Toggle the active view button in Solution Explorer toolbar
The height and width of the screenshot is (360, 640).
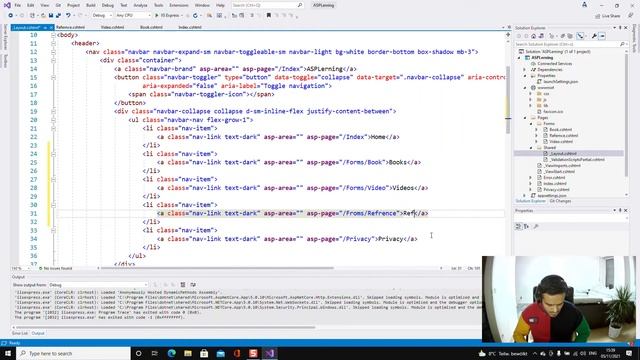[x=580, y=36]
